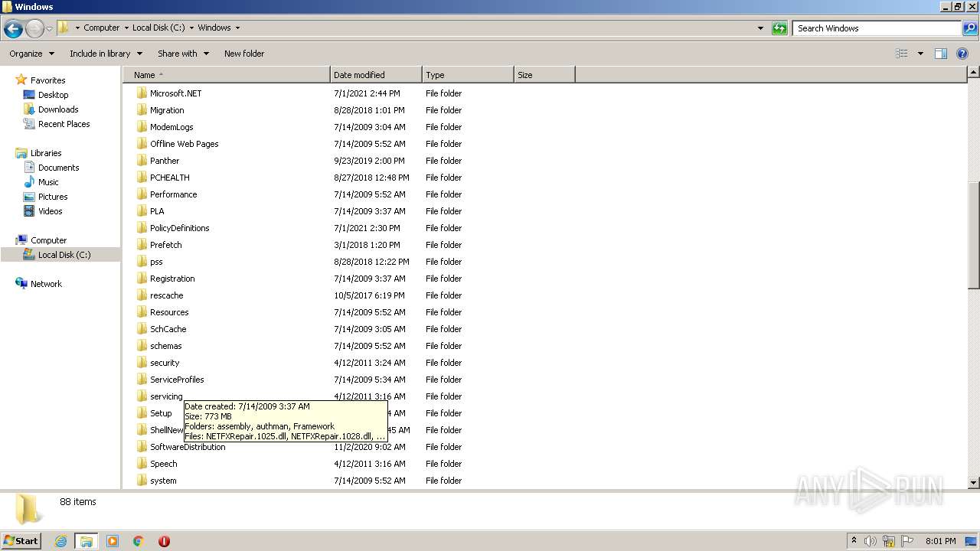
Task: Launch Google Chrome from taskbar
Action: coord(139,541)
